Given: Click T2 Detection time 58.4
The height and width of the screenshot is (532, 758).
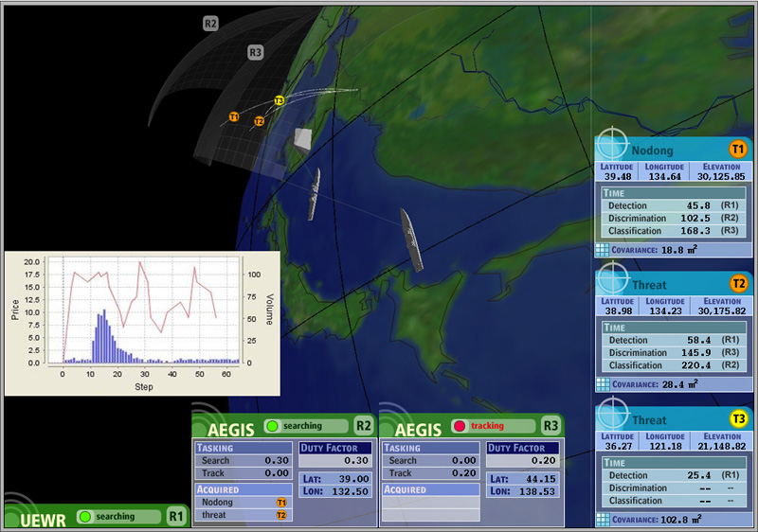Looking at the screenshot, I should tap(699, 340).
